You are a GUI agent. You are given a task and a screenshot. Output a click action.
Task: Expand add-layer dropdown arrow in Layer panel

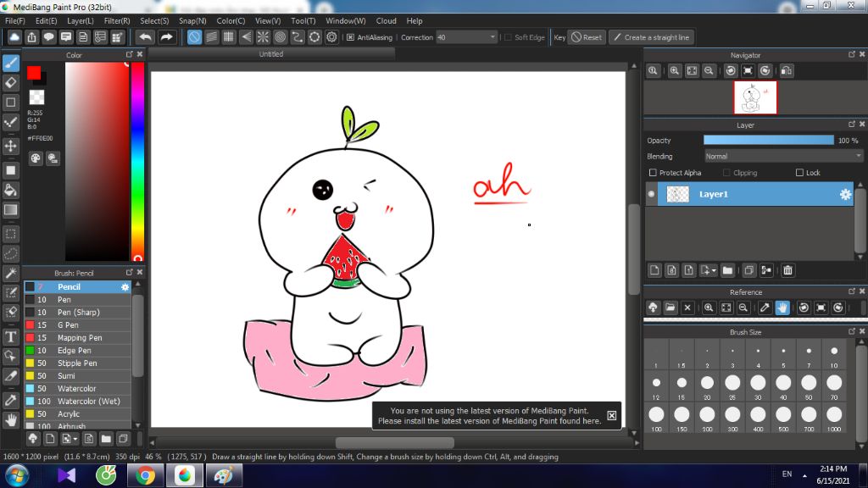pyautogui.click(x=714, y=270)
